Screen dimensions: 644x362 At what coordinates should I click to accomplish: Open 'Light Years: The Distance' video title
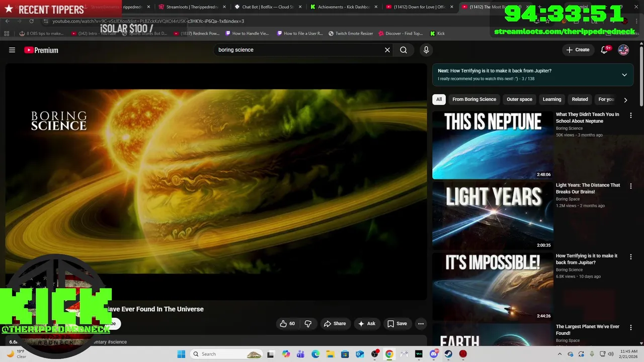(588, 189)
